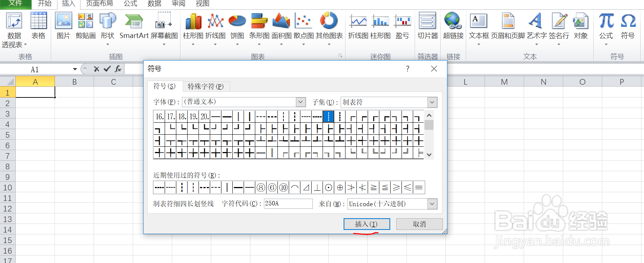
Task: Click the 插入(I) button
Action: coord(367,224)
